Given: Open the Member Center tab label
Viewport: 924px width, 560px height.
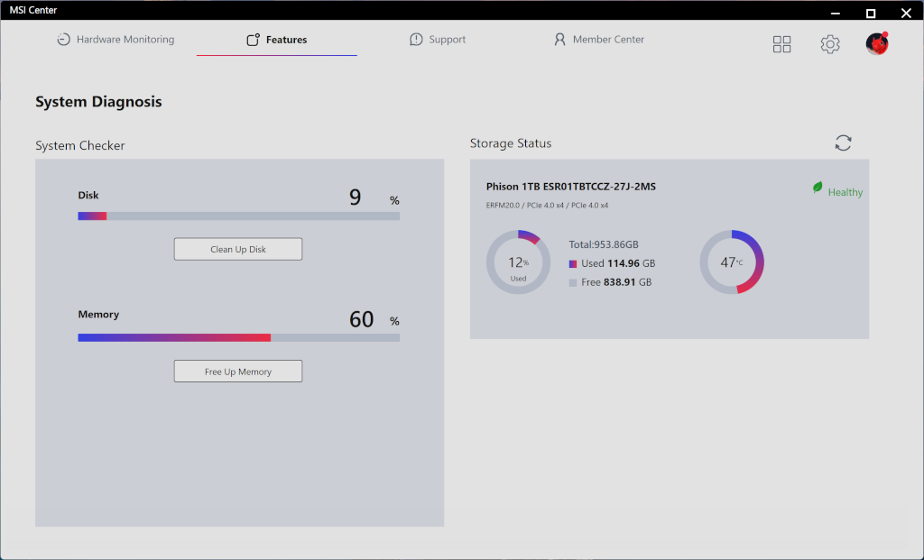Looking at the screenshot, I should point(608,40).
